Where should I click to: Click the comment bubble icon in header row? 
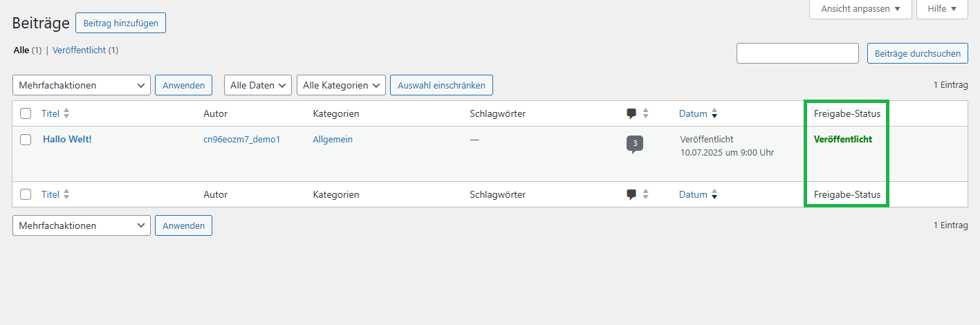click(x=631, y=113)
